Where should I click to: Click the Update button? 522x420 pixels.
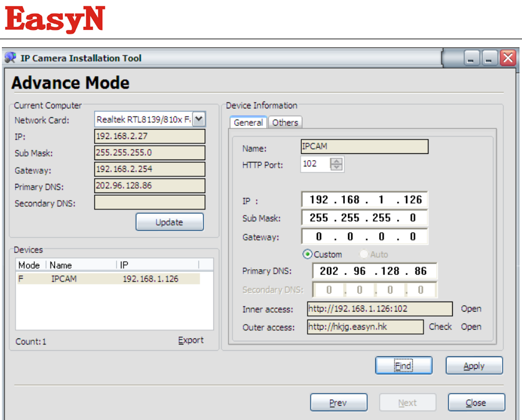(x=170, y=222)
